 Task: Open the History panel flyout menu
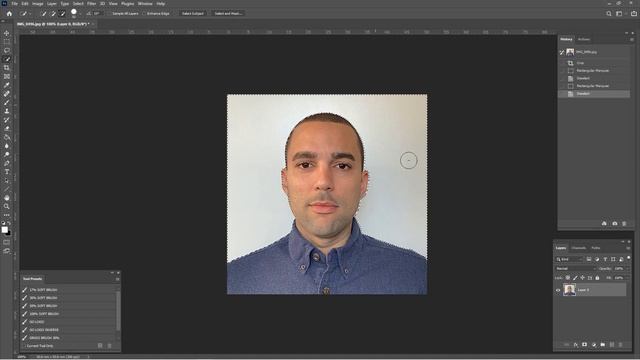coord(632,40)
